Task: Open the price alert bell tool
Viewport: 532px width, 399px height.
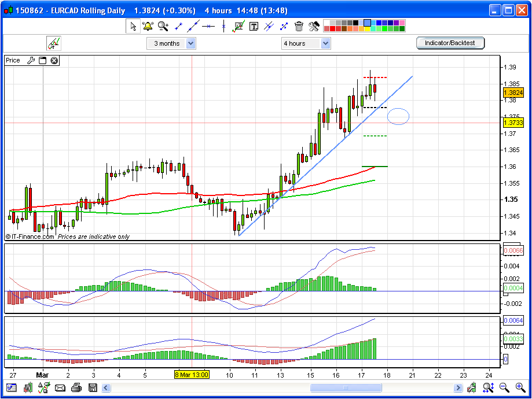Action: [148, 26]
